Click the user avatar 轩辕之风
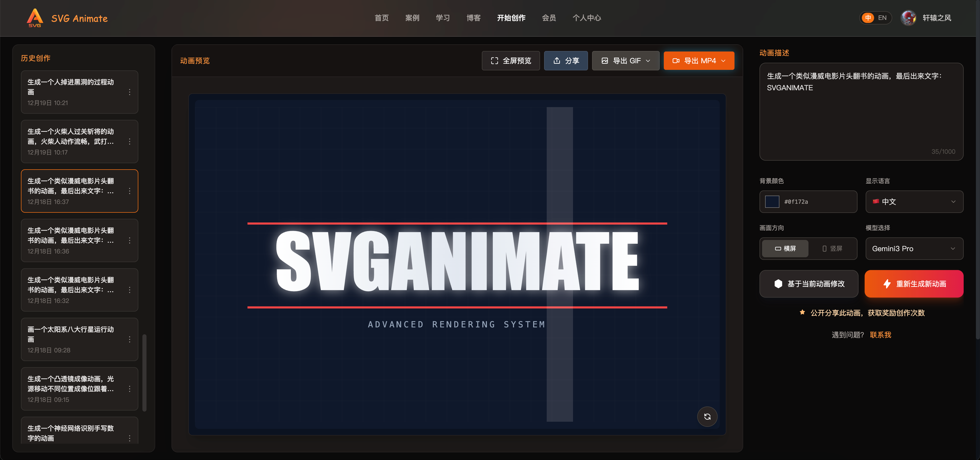The image size is (980, 460). point(909,18)
